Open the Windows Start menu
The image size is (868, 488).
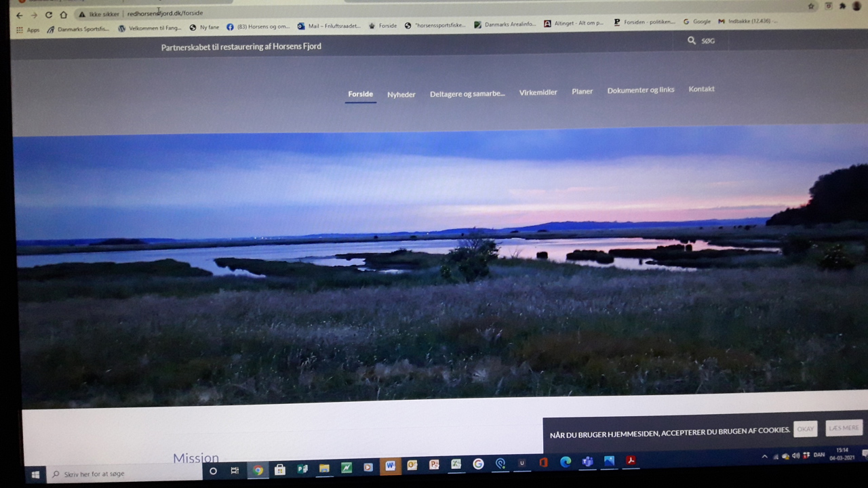click(35, 474)
